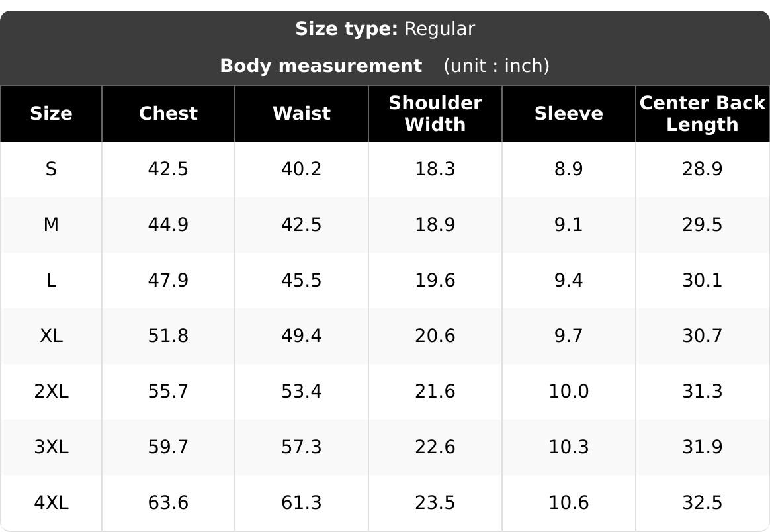Image resolution: width=770 pixels, height=532 pixels.
Task: Select shoulder width value 20.6
Action: pyautogui.click(x=435, y=336)
